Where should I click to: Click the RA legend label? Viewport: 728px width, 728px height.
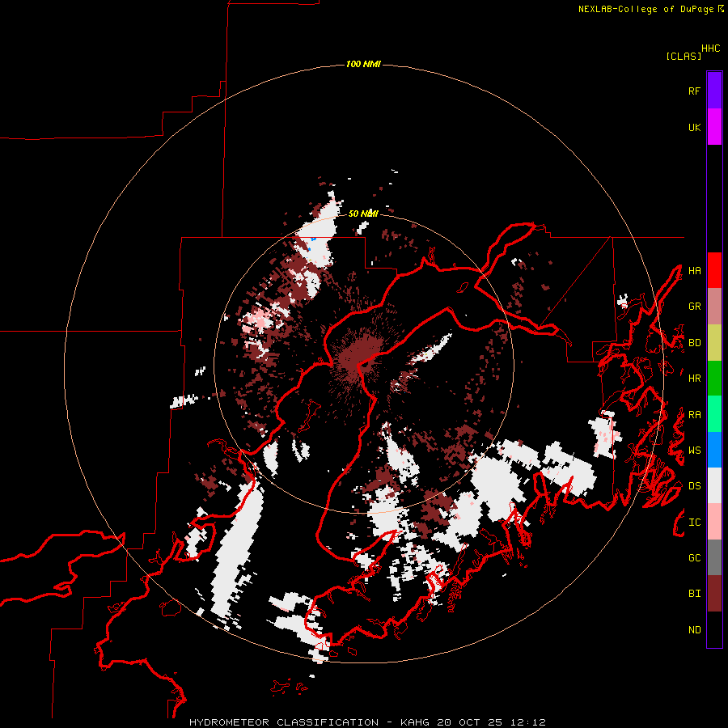point(694,415)
